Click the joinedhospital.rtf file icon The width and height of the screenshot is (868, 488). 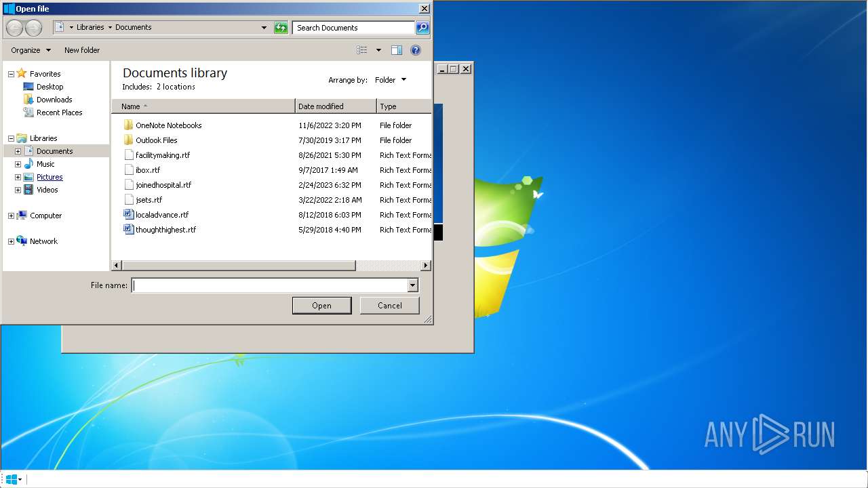click(x=129, y=185)
